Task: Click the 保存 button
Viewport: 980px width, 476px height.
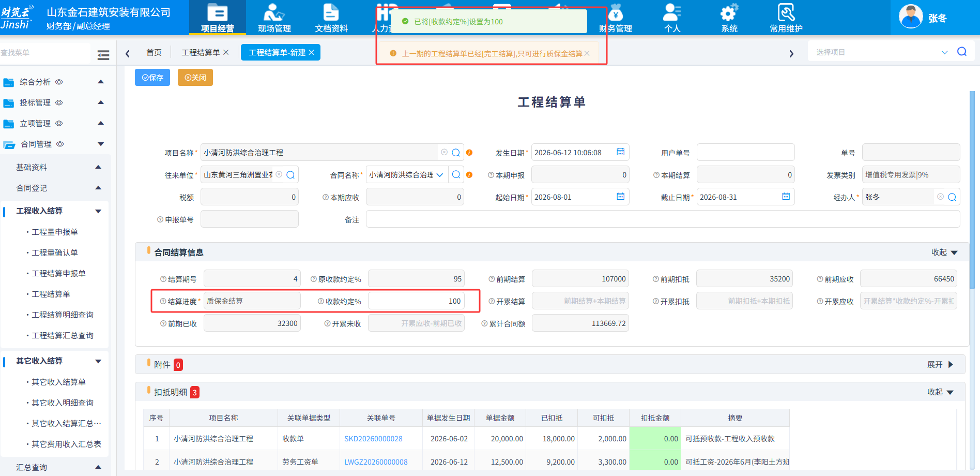Action: pyautogui.click(x=152, y=77)
